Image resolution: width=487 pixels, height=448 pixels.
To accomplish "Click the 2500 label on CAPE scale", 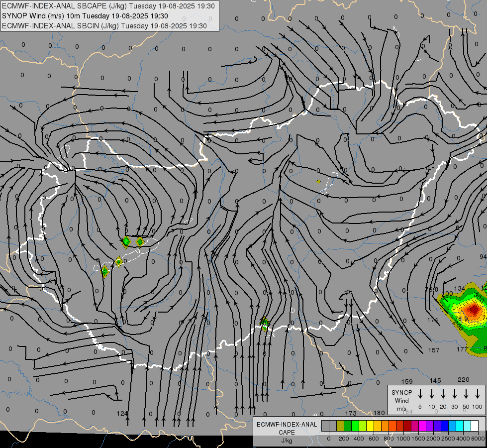I will 448,439.
